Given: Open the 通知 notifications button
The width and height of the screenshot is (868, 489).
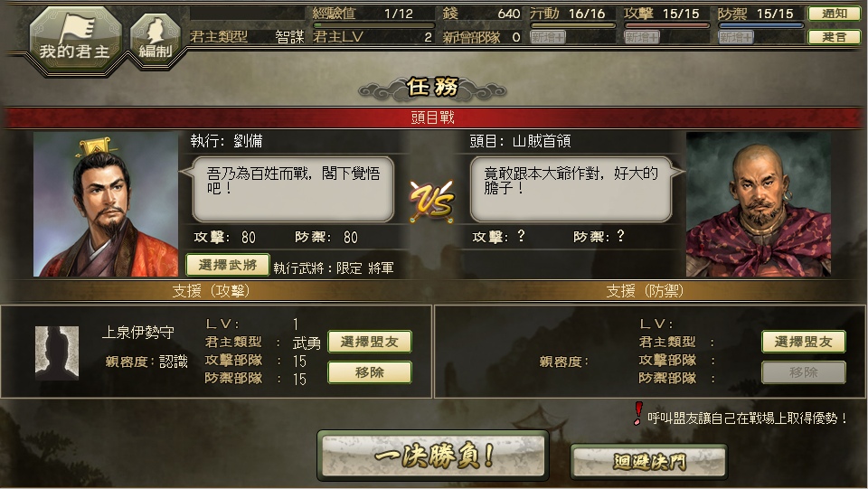Looking at the screenshot, I should [x=835, y=14].
